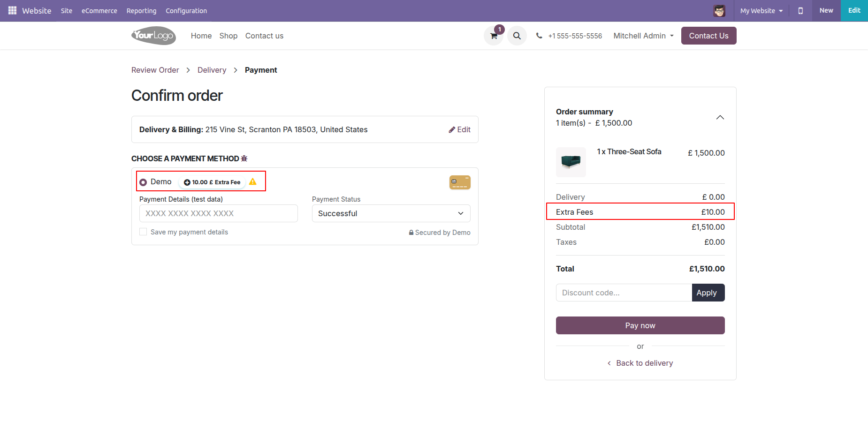
Task: Open the Payment Status dropdown
Action: pos(391,213)
